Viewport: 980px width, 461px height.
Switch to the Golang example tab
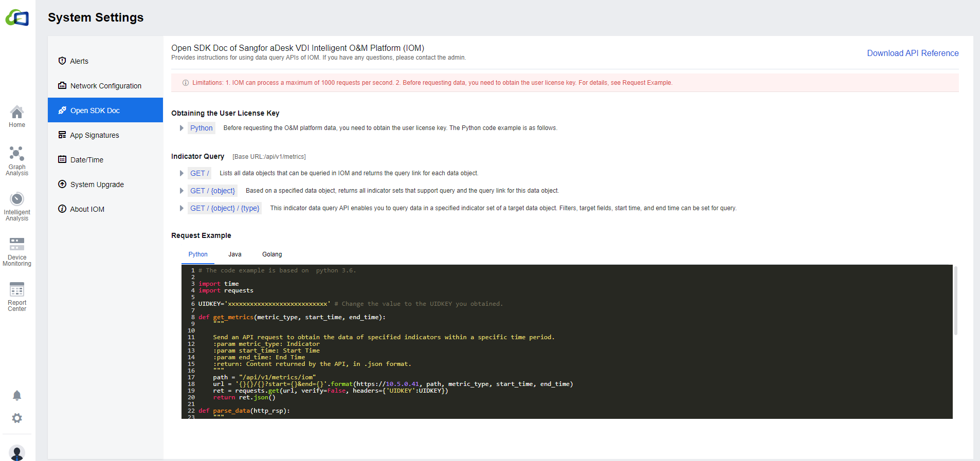272,254
